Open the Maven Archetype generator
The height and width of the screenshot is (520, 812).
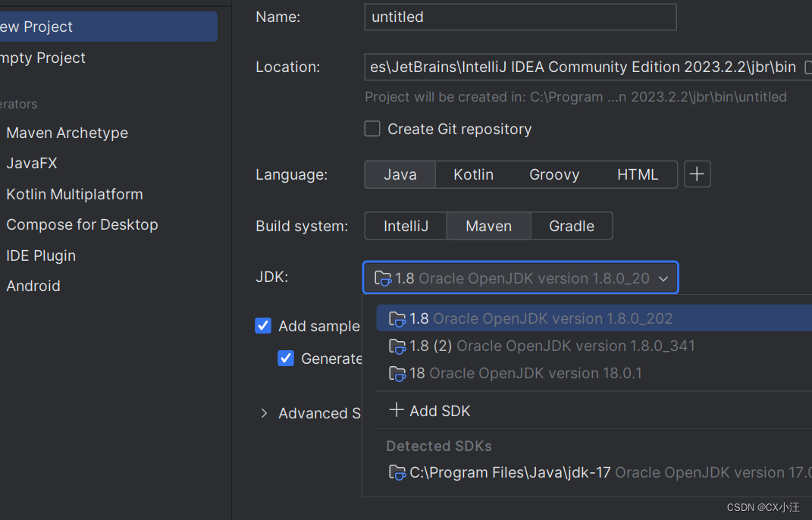(67, 133)
